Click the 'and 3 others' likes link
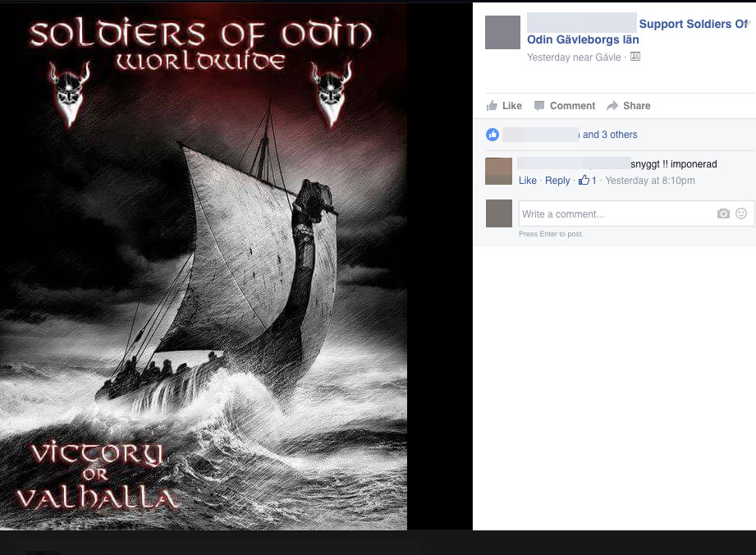The height and width of the screenshot is (555, 756). [610, 135]
